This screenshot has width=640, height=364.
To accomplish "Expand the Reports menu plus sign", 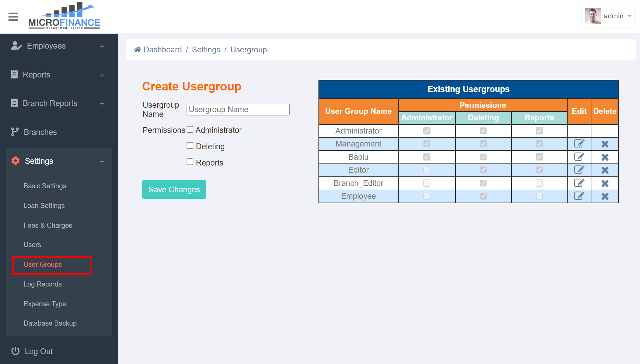I will [102, 75].
